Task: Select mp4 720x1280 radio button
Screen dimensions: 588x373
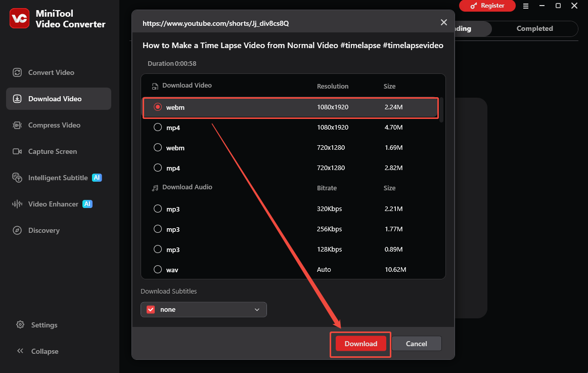Action: [x=158, y=168]
